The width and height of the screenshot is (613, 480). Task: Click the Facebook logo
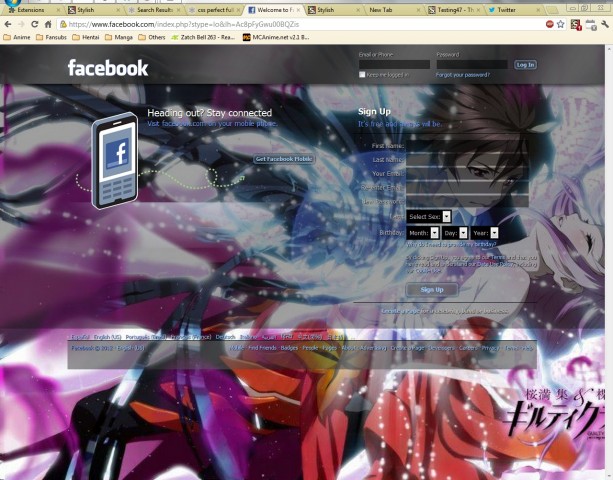[x=108, y=68]
